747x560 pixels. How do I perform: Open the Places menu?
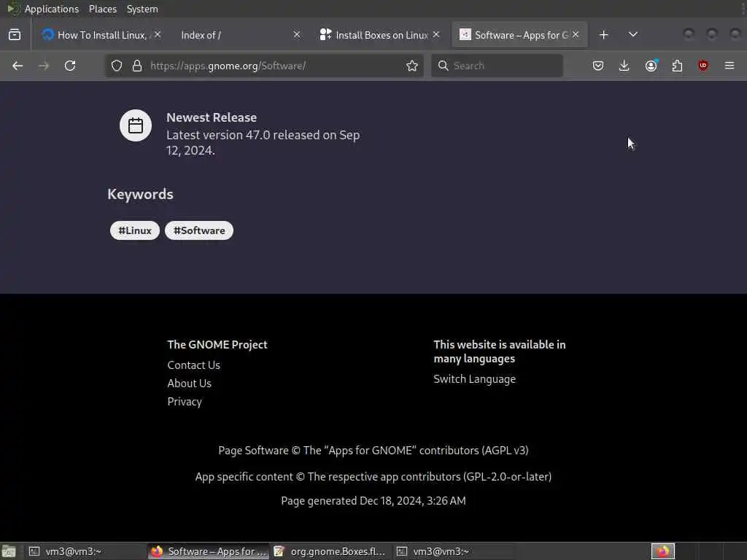(102, 9)
